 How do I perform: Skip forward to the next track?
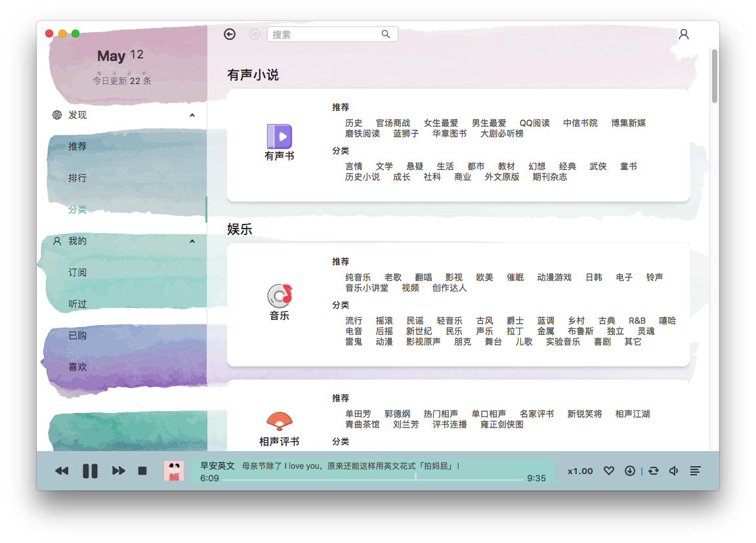[x=119, y=471]
